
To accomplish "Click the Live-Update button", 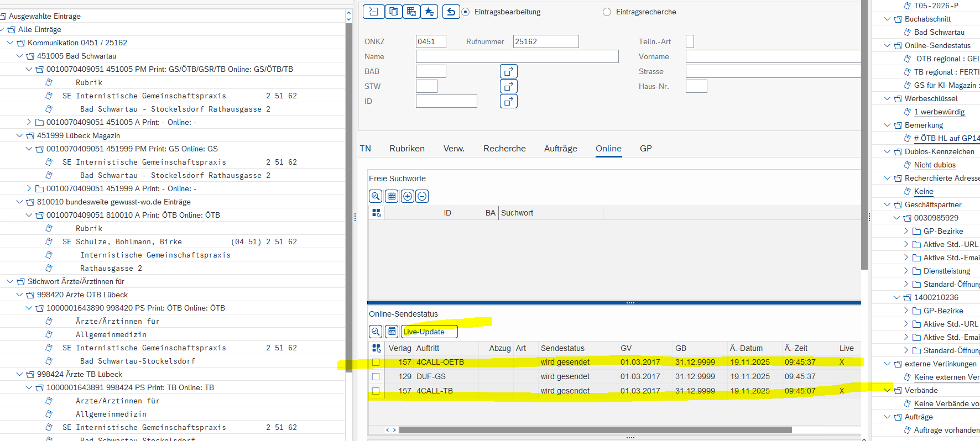I will 429,332.
